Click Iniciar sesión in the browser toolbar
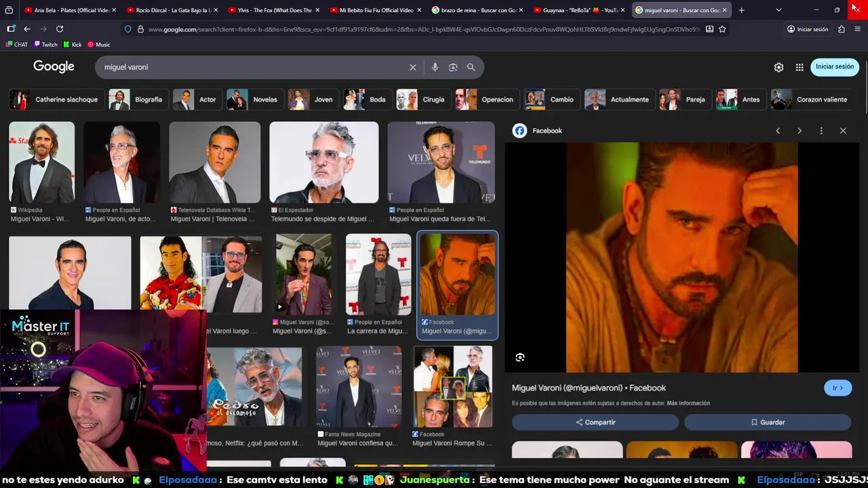Screen dimensions: 868x488 tap(808, 29)
